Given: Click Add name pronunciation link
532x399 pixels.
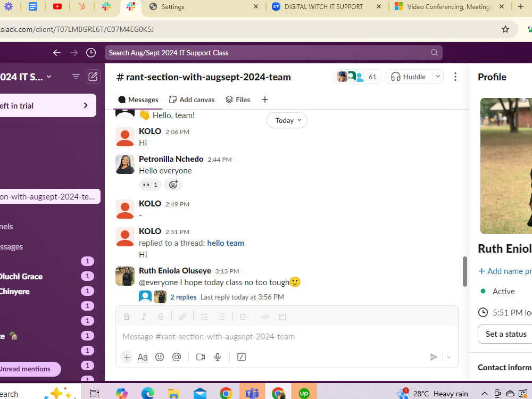Looking at the screenshot, I should point(505,271).
